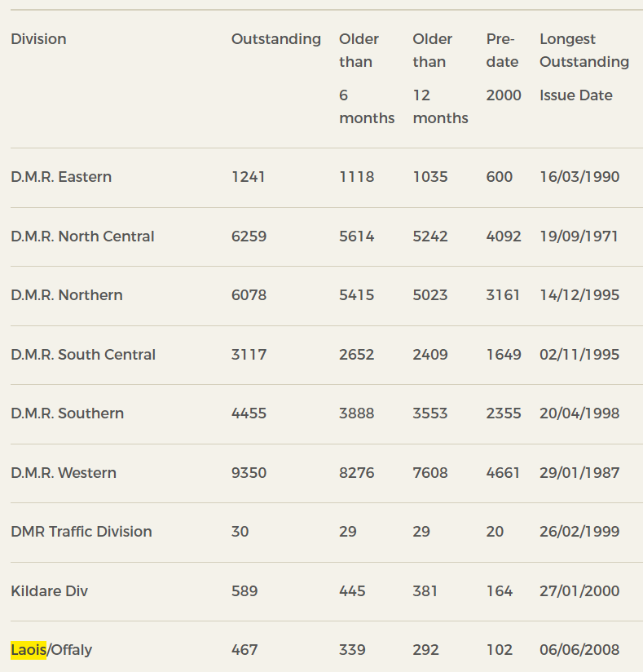This screenshot has height=672, width=643.
Task: Click the 9350 outstanding value
Action: (x=249, y=473)
